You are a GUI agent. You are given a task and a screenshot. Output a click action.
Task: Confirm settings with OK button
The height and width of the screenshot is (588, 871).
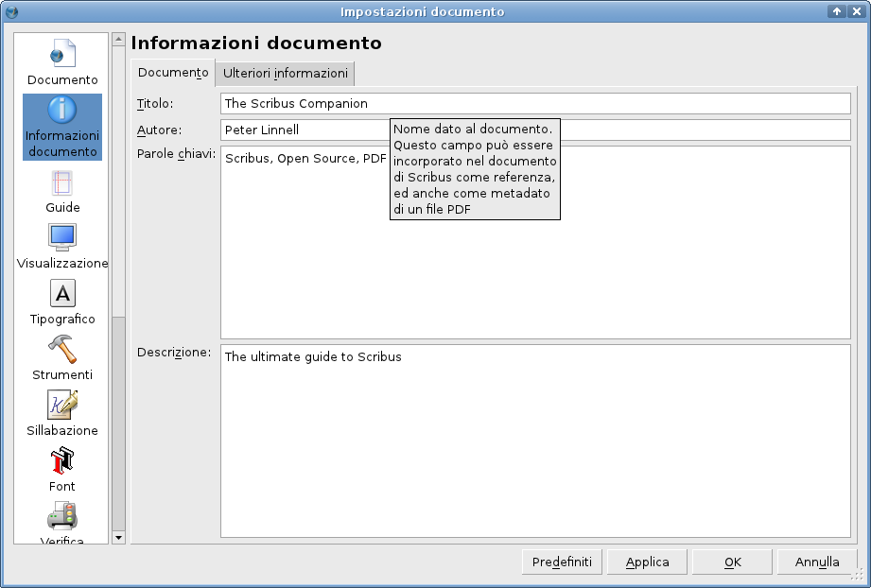[732, 562]
